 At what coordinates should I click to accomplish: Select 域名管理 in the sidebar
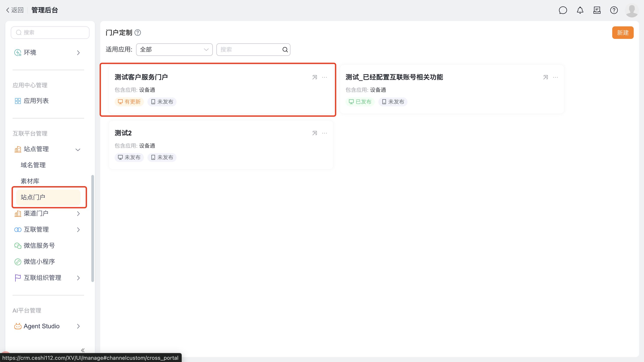[33, 165]
